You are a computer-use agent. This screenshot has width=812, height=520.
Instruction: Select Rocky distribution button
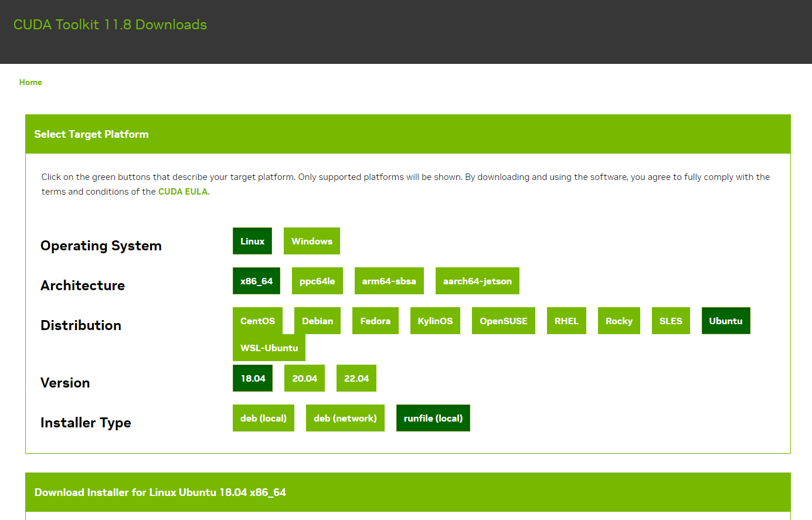point(619,321)
